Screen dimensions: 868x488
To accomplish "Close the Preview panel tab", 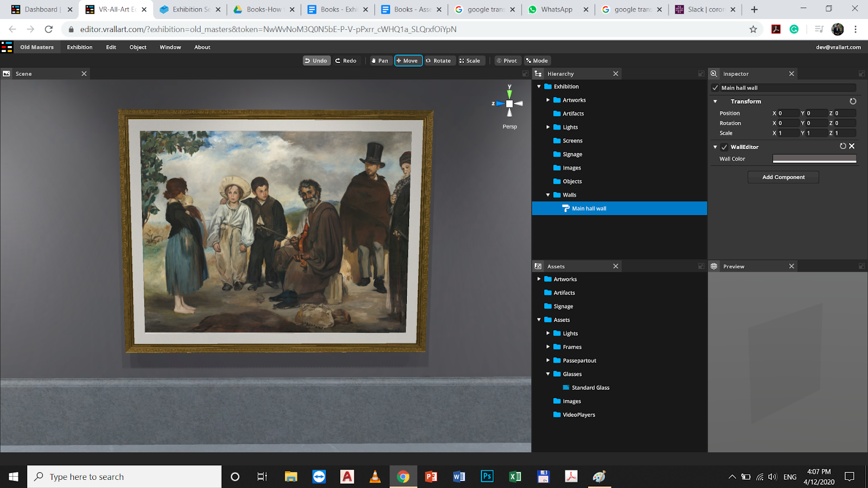I will (792, 266).
